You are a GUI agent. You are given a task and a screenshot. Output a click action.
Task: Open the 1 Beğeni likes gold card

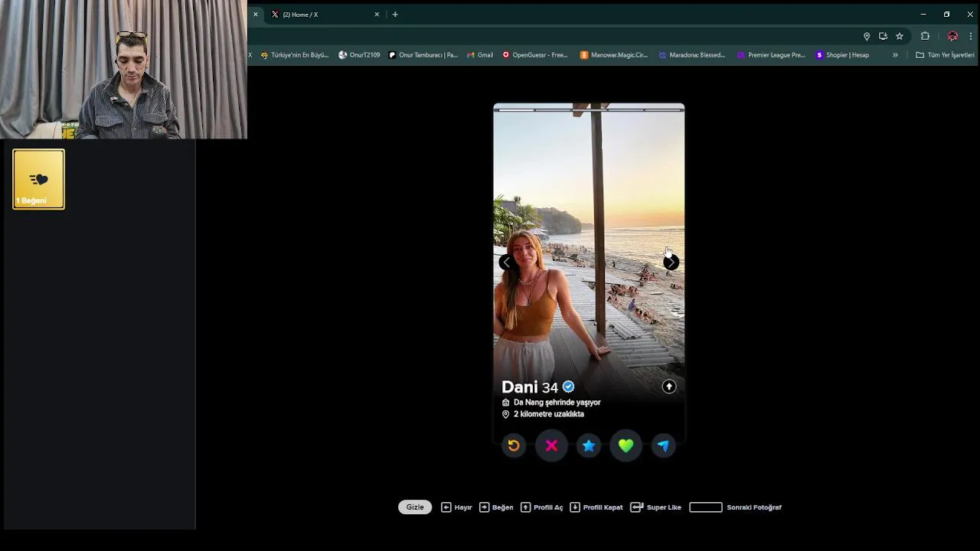click(38, 179)
